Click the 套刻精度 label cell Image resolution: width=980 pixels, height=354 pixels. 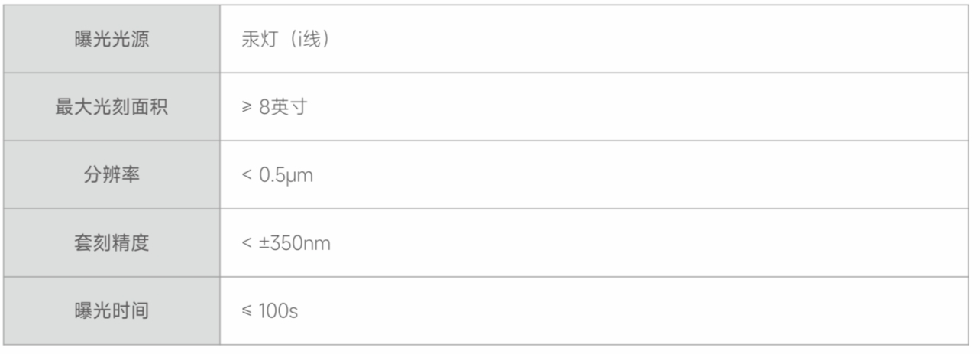pyautogui.click(x=112, y=243)
